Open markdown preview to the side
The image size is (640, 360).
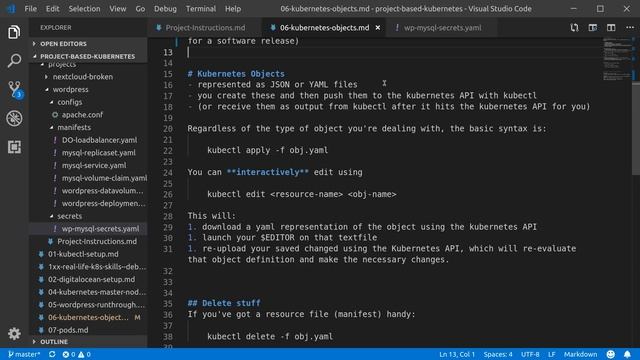[x=593, y=27]
